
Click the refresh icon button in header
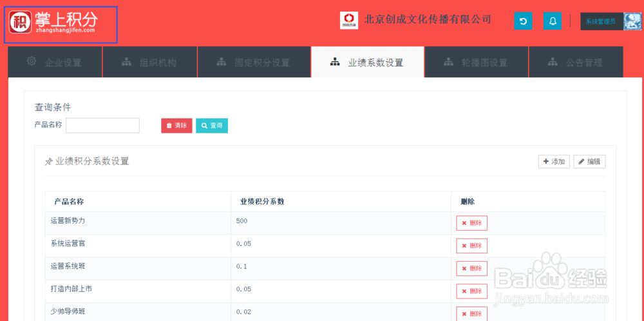pos(523,21)
